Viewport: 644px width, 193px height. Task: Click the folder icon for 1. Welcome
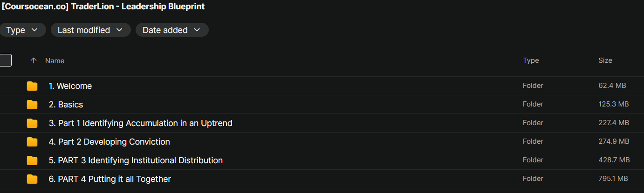coord(32,86)
